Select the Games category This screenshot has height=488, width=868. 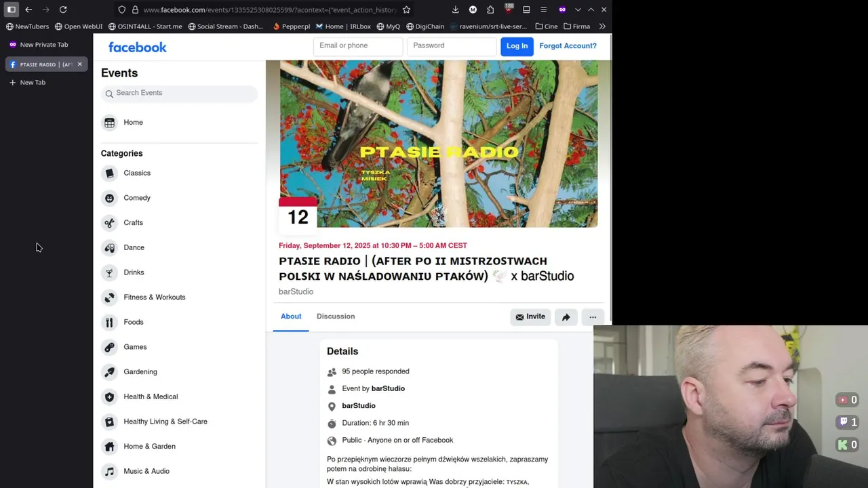pos(179,347)
